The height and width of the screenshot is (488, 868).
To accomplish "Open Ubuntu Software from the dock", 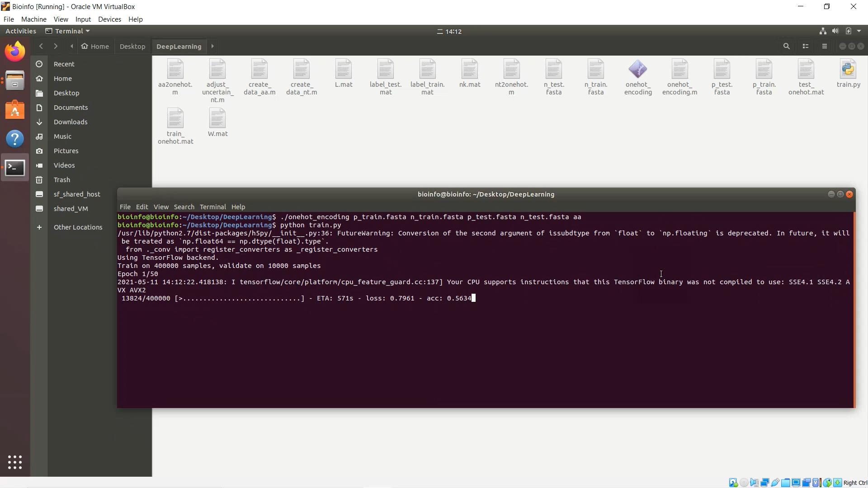I will coord(15,110).
